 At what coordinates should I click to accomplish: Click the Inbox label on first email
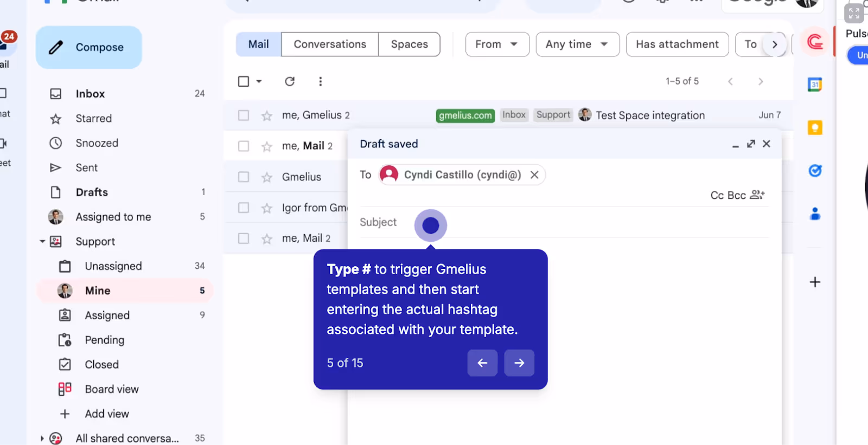[x=514, y=115]
